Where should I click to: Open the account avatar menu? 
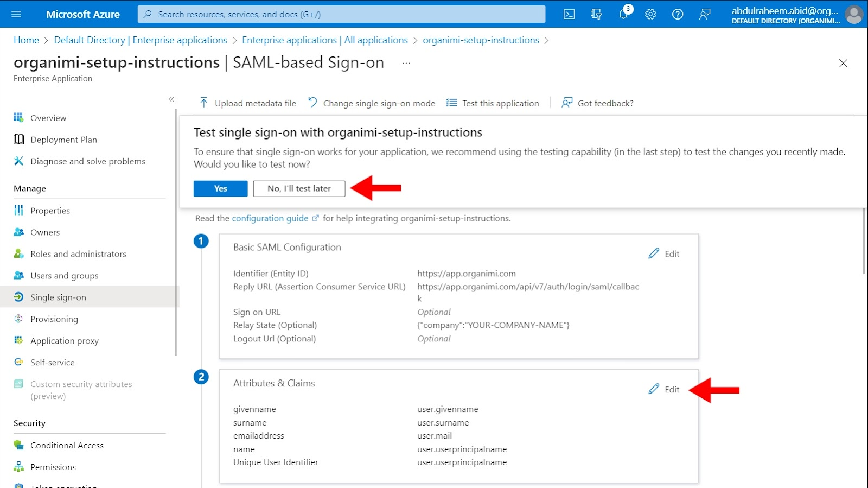(854, 14)
